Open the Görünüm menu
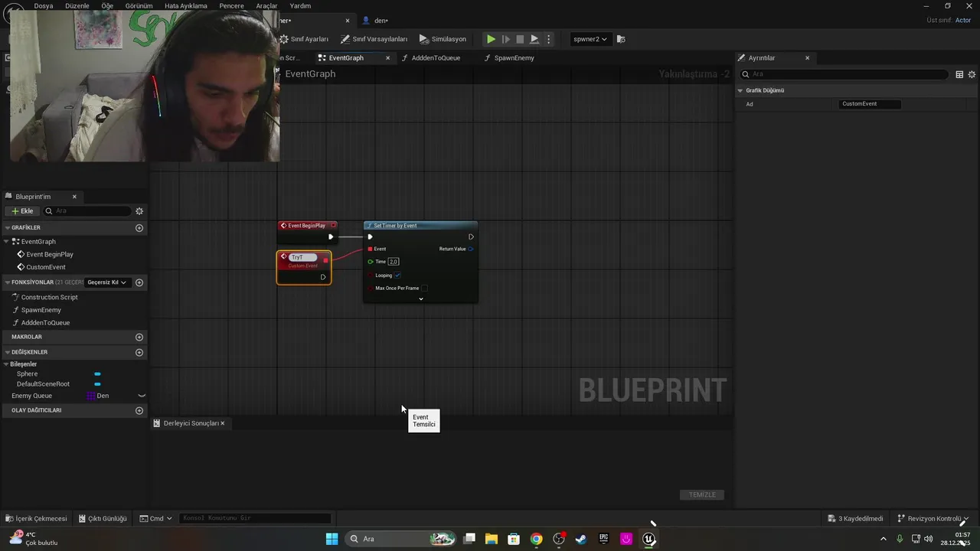The image size is (980, 551). click(139, 5)
